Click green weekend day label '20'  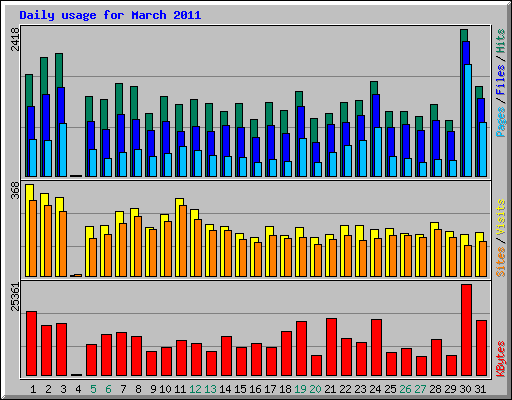point(315,389)
